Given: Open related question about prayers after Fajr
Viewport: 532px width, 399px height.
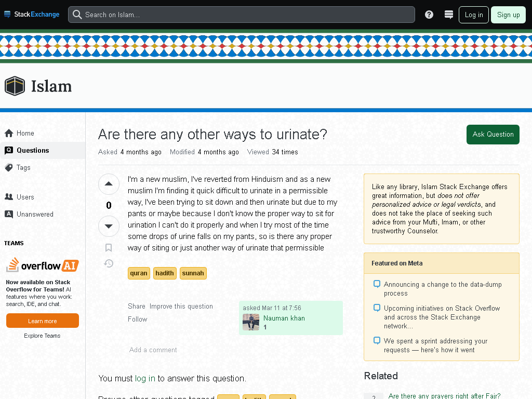Looking at the screenshot, I should coord(444,395).
